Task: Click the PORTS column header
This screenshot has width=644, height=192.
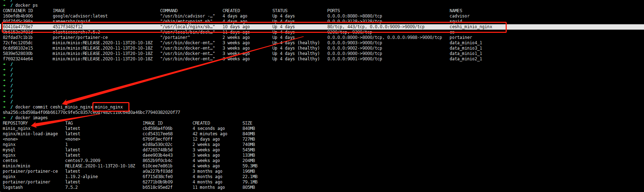Action: 334,11
